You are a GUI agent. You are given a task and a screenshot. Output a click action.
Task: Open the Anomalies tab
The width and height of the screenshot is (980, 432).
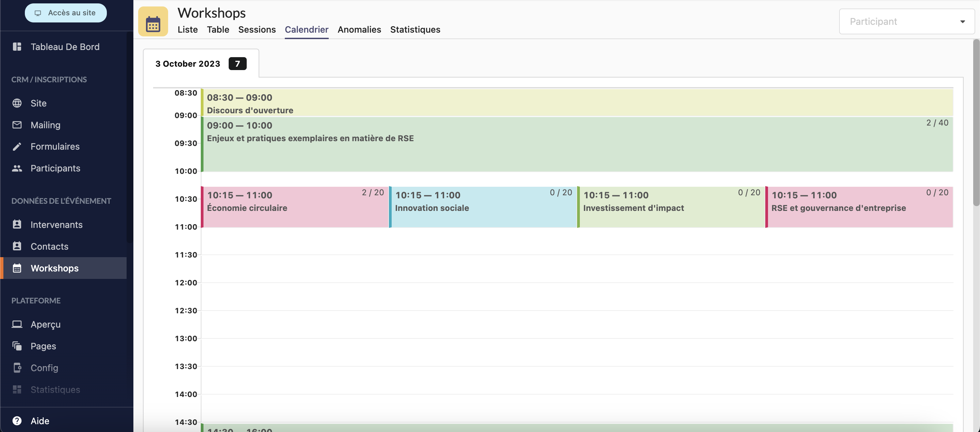pos(359,30)
